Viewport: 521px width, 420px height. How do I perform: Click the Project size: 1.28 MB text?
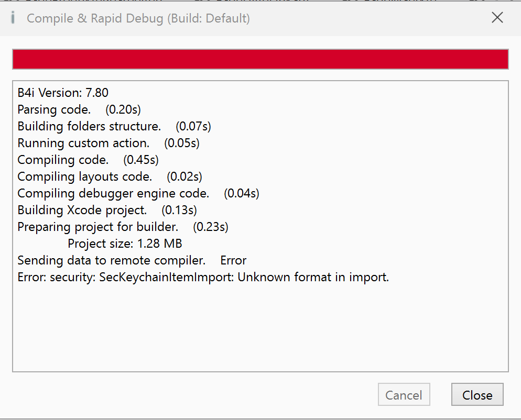(125, 244)
